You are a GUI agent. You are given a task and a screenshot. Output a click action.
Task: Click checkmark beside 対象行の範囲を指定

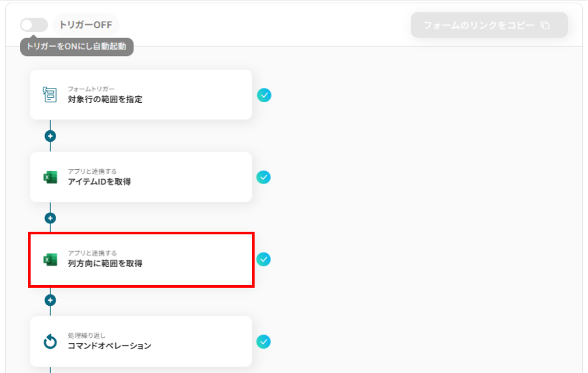pyautogui.click(x=264, y=95)
